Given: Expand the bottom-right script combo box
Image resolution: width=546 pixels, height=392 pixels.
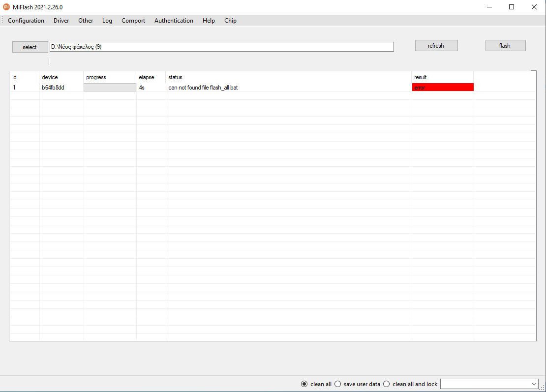Looking at the screenshot, I should [x=534, y=384].
